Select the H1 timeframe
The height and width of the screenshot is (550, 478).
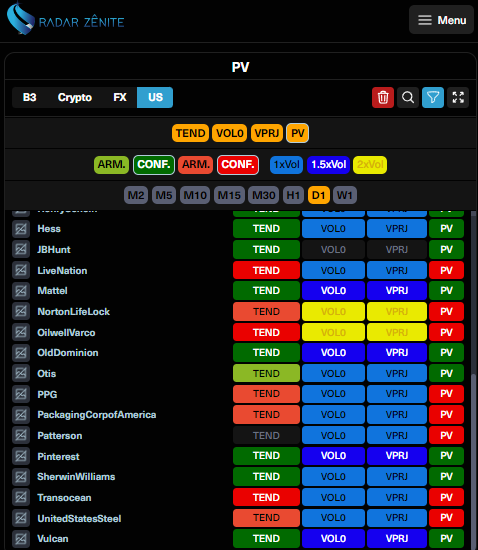[294, 195]
